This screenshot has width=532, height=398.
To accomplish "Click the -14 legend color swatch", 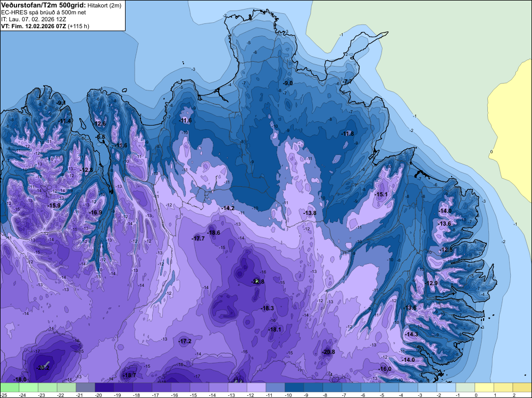I will [219, 387].
